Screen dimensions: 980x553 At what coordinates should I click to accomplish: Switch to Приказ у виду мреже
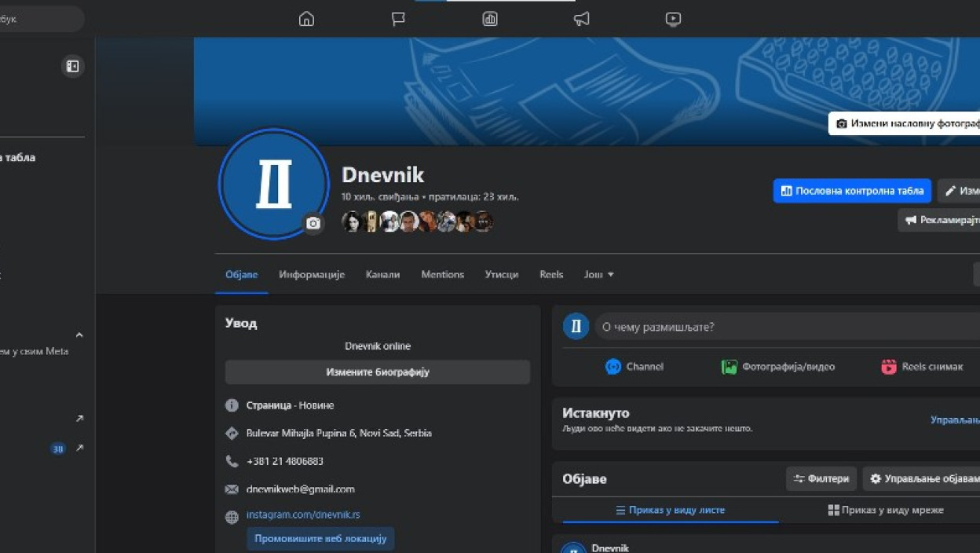tap(886, 510)
